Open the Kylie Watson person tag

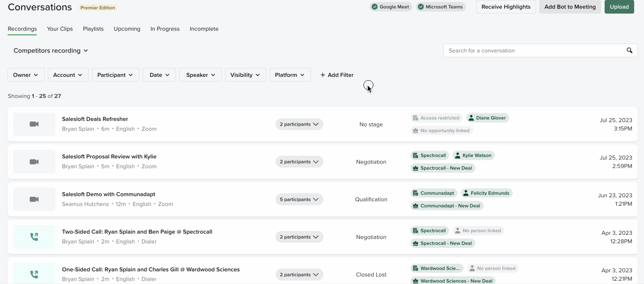[473, 156]
